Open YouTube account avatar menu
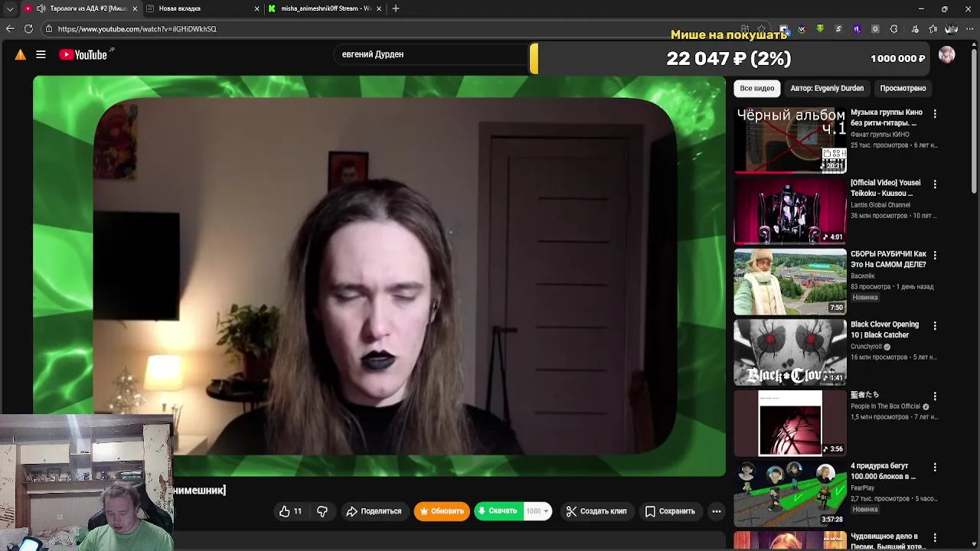 (x=947, y=55)
